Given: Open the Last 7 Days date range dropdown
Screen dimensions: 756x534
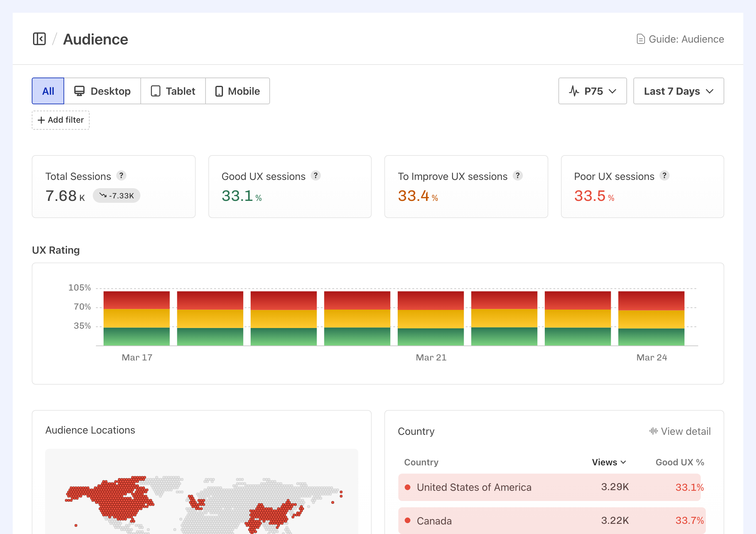Looking at the screenshot, I should coord(678,91).
